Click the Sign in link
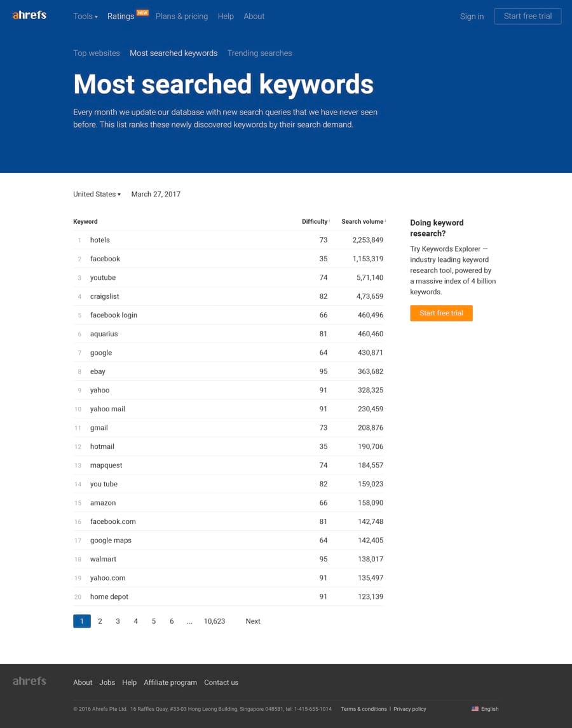 [472, 16]
